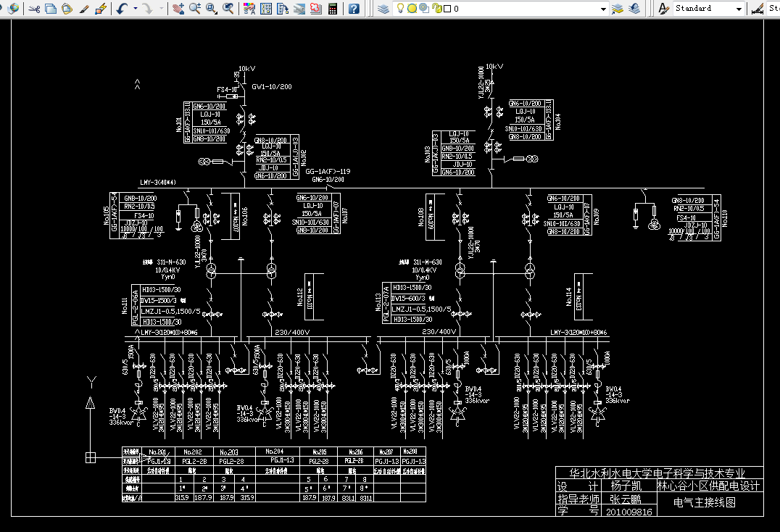Click the Undo arrow icon

click(x=123, y=9)
